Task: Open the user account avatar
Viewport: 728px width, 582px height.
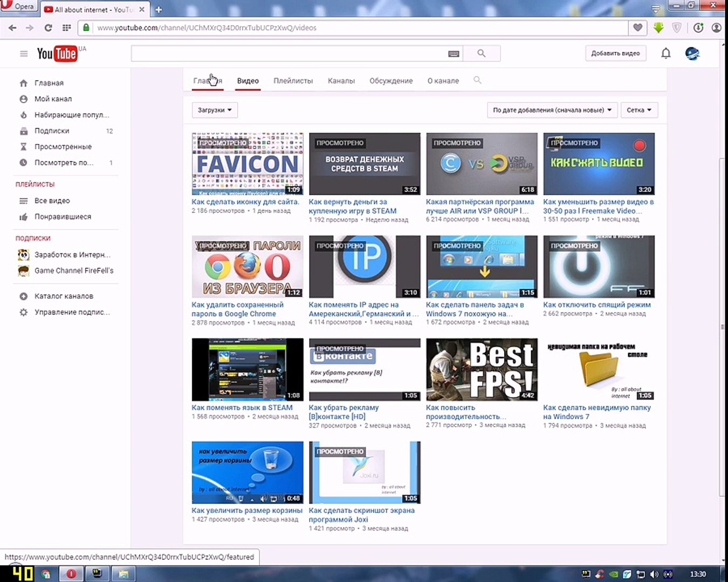Action: pyautogui.click(x=692, y=53)
